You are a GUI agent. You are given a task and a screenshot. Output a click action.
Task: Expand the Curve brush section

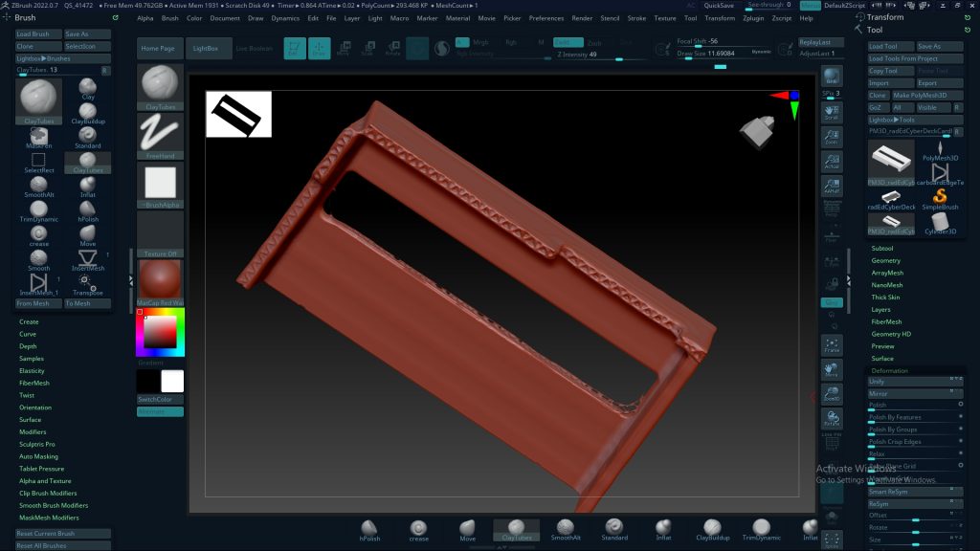click(28, 334)
